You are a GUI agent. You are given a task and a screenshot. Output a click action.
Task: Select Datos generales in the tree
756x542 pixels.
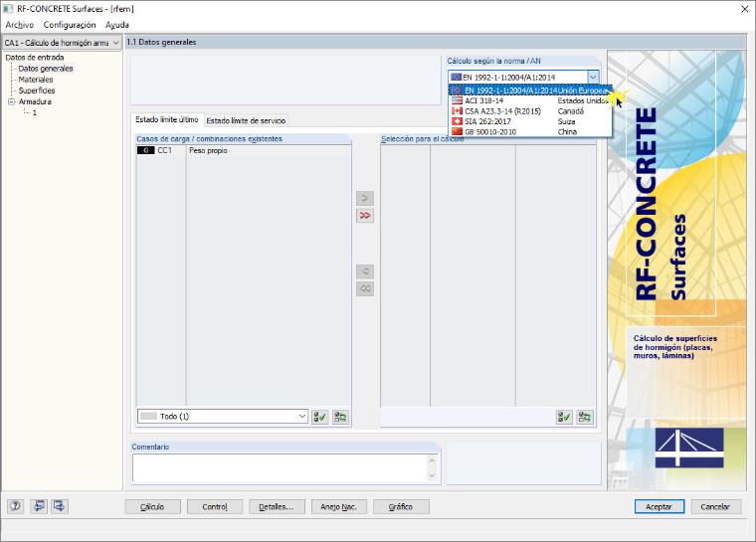(46, 69)
